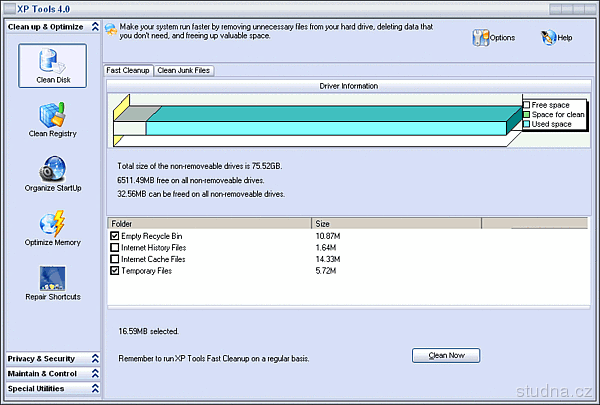The width and height of the screenshot is (600, 405).
Task: Click Used space legend swatch
Action: [x=527, y=124]
